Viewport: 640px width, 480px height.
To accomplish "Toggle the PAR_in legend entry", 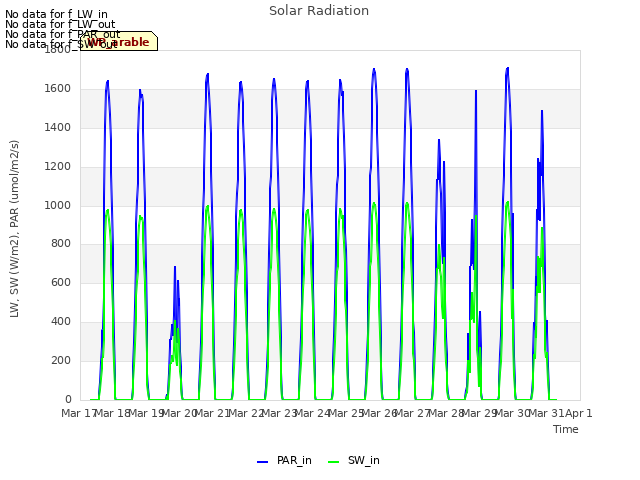I will (x=284, y=460).
